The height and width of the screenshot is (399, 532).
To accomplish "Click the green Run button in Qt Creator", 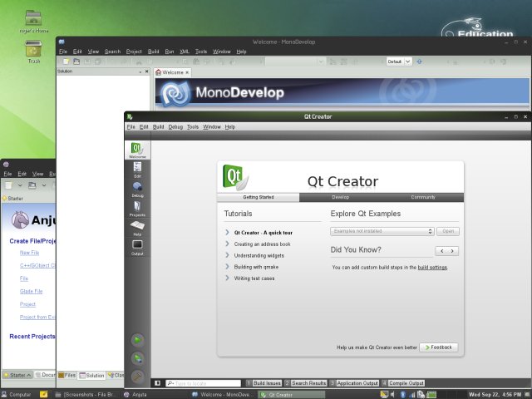I will point(137,340).
